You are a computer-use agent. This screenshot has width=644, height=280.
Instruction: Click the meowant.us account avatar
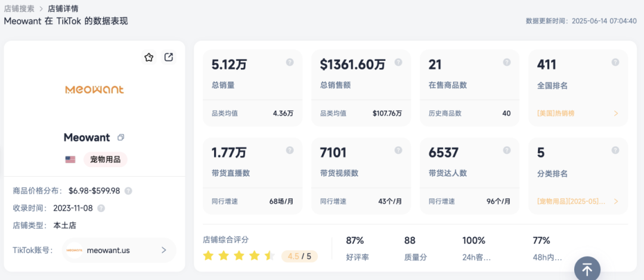[75, 250]
